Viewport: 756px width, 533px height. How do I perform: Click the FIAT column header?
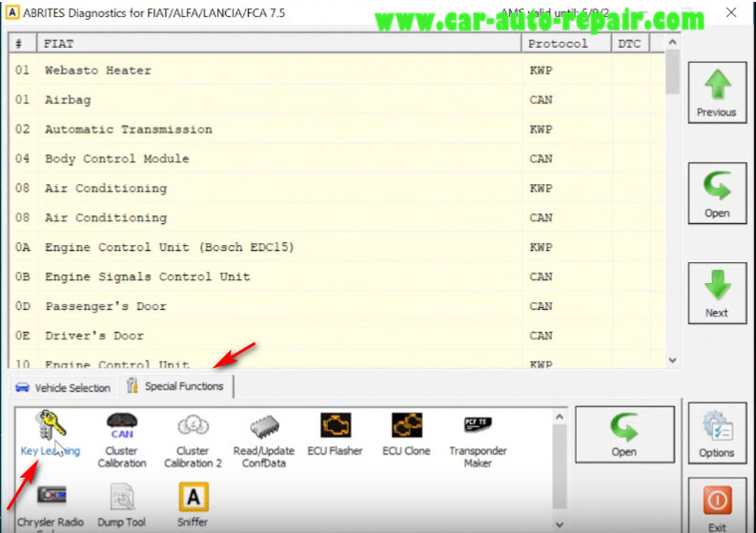pos(279,44)
